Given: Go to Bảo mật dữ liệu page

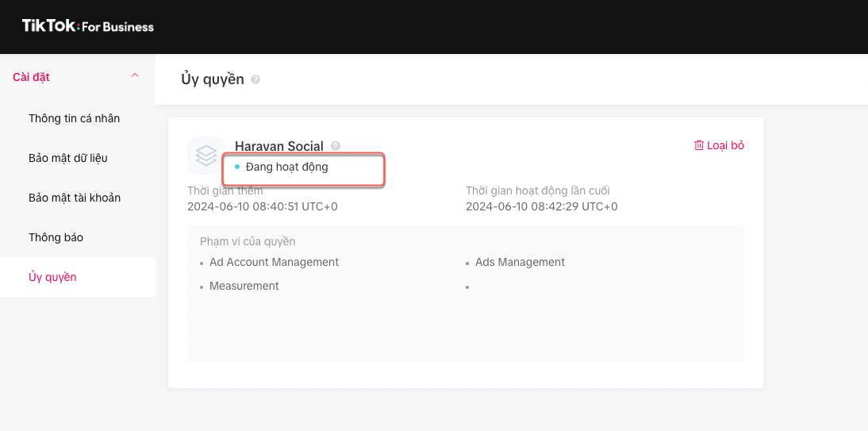Looking at the screenshot, I should tap(67, 158).
